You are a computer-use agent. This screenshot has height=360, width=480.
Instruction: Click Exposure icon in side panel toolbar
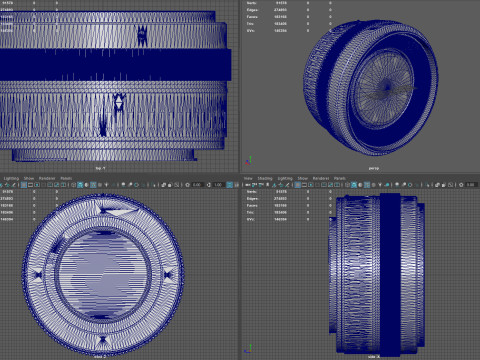click(461, 184)
